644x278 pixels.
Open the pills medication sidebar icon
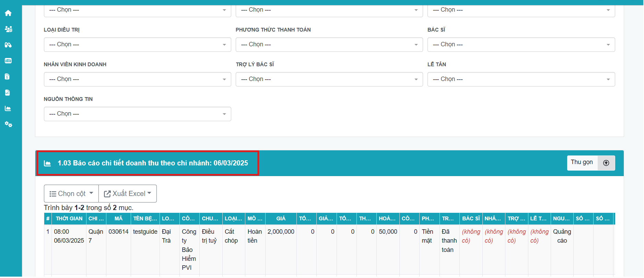click(8, 45)
